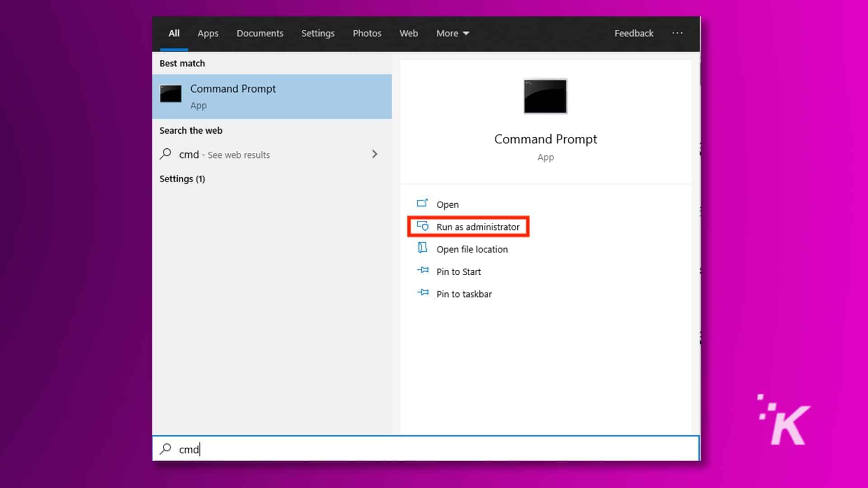Screen dimensions: 868x488
Task: Click the Command Prompt title in preview pane
Action: (x=545, y=139)
